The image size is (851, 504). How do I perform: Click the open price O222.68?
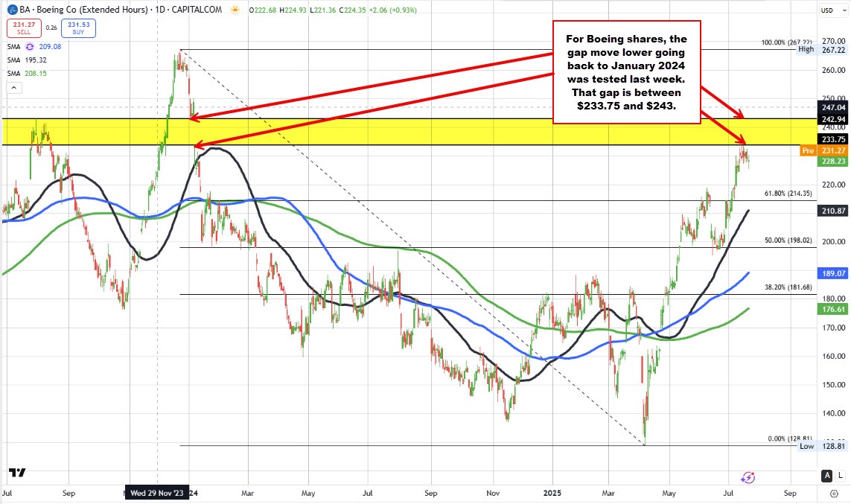coord(264,10)
